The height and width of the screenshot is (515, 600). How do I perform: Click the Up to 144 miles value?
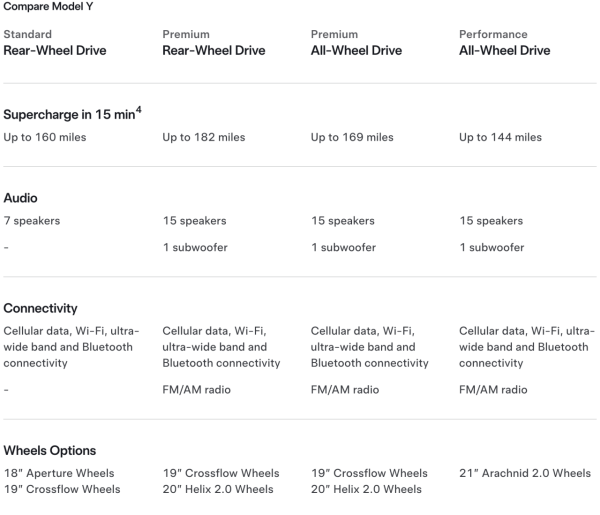coord(500,137)
